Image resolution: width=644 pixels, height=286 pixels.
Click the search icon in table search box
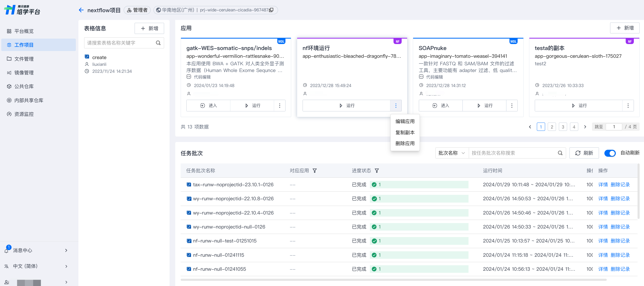pyautogui.click(x=158, y=43)
